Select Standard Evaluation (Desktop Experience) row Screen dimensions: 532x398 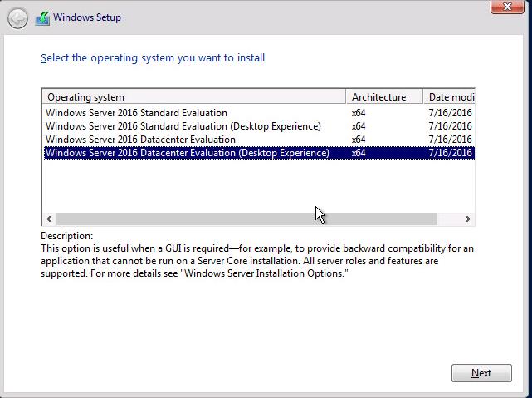pyautogui.click(x=259, y=126)
